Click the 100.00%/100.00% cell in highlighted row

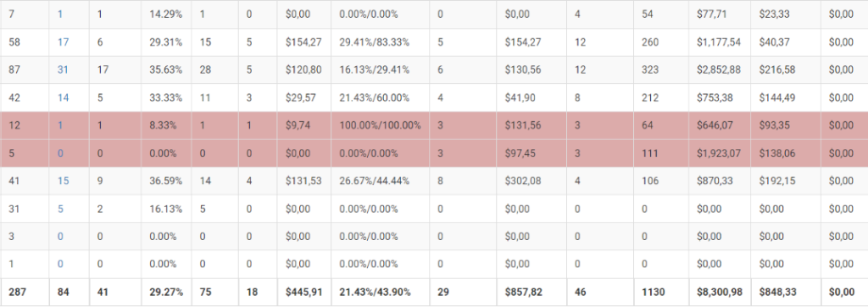[x=381, y=126]
